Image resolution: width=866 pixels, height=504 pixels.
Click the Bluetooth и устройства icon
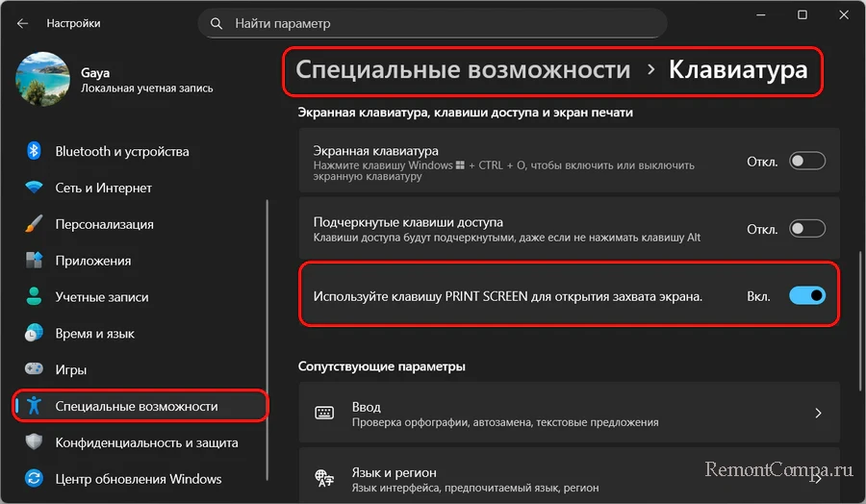(34, 151)
